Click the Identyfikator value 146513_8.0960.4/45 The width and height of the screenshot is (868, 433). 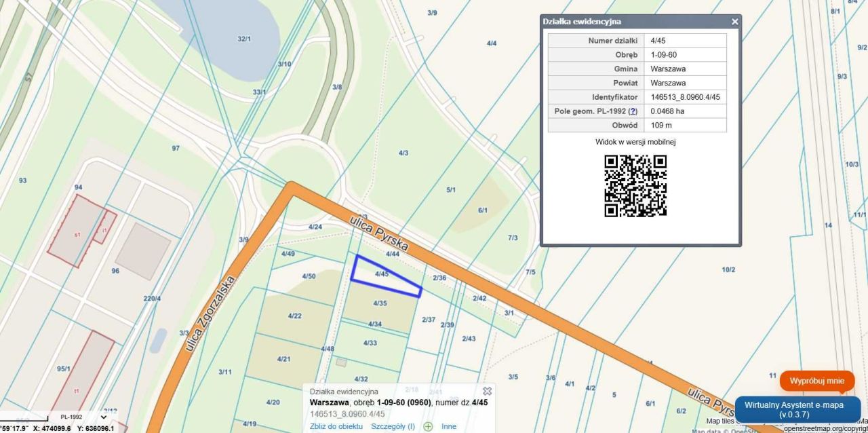(x=685, y=96)
